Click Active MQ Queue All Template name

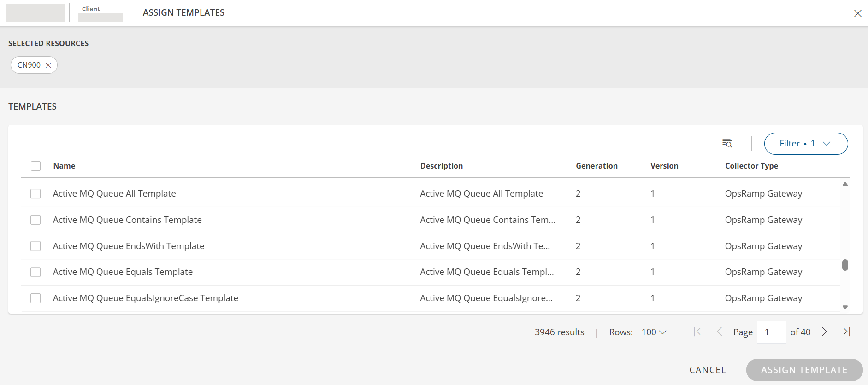click(x=114, y=193)
